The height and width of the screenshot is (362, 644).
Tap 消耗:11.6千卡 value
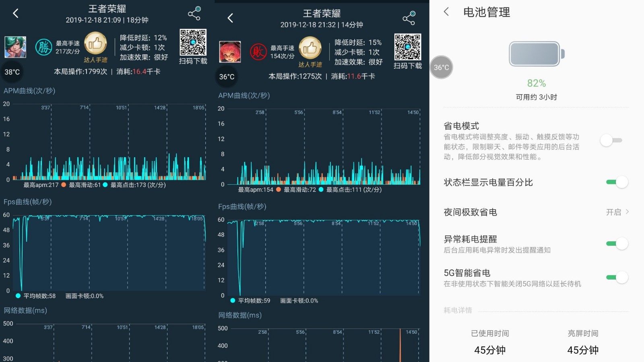tap(353, 76)
